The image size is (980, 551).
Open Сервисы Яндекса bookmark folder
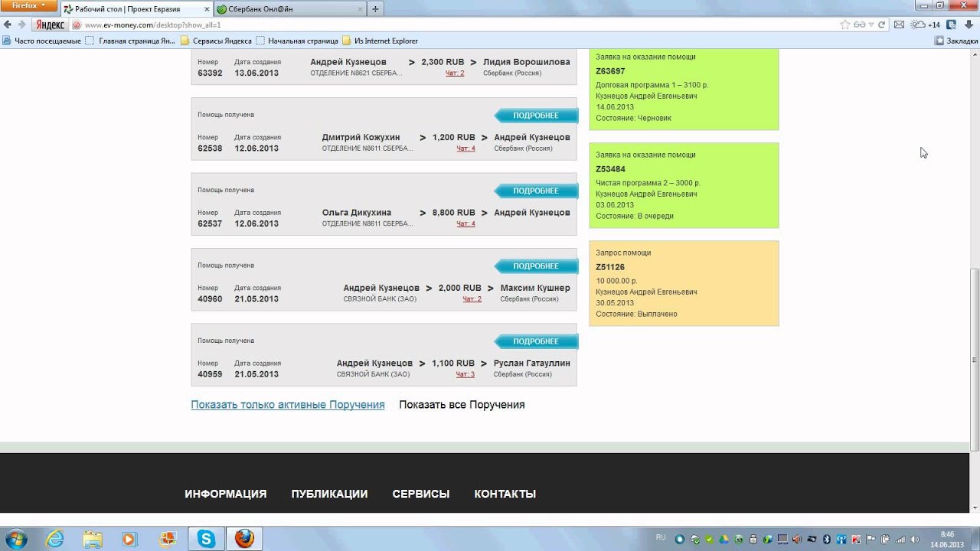216,41
